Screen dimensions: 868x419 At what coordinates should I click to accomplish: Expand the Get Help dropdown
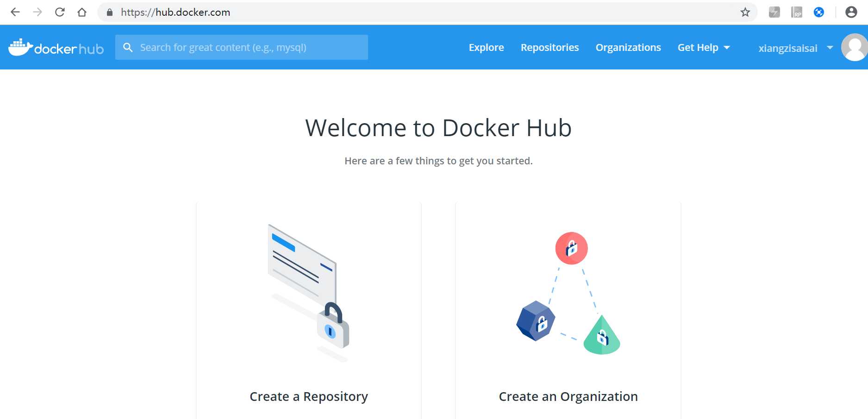(704, 47)
